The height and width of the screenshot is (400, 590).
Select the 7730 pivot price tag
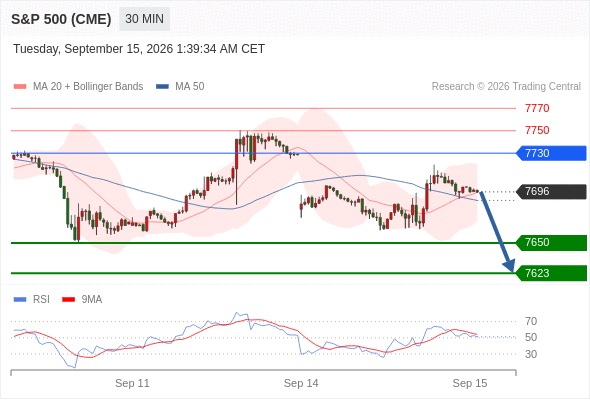coord(551,153)
